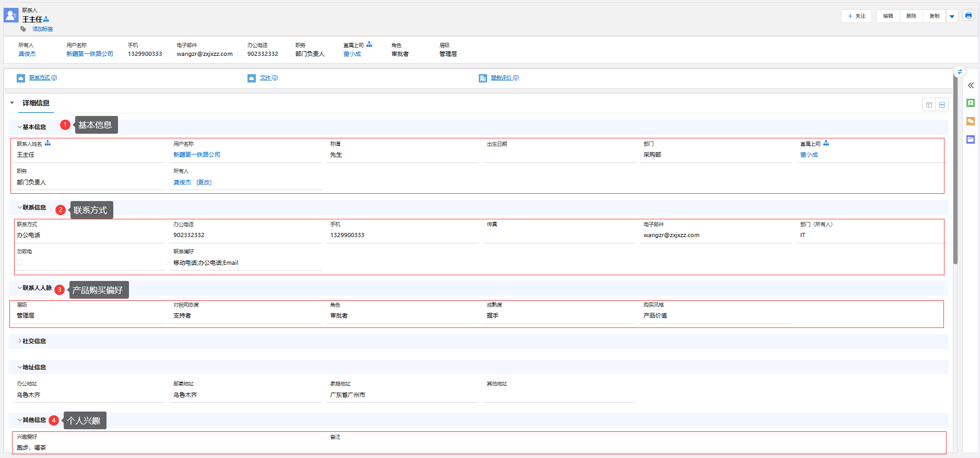The image size is (980, 458).
Task: Click the swap arrows icon above the scrollbar
Action: pos(960,72)
